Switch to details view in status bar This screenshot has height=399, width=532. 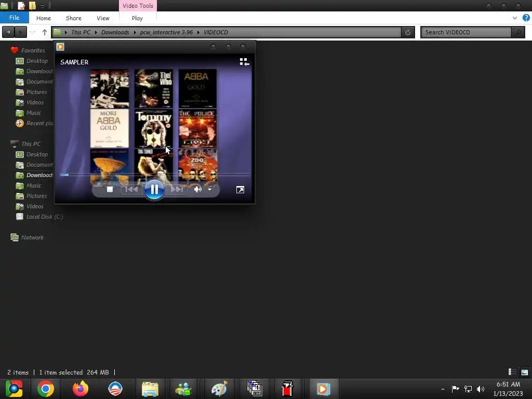512,372
